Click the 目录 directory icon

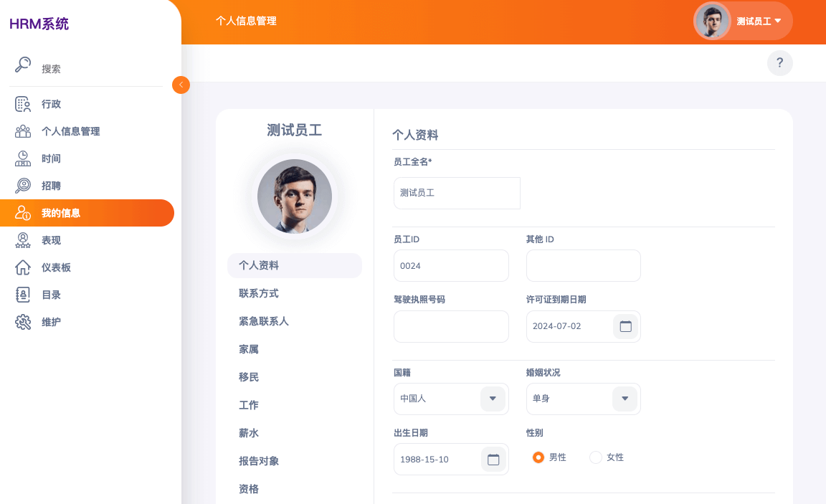(x=23, y=295)
